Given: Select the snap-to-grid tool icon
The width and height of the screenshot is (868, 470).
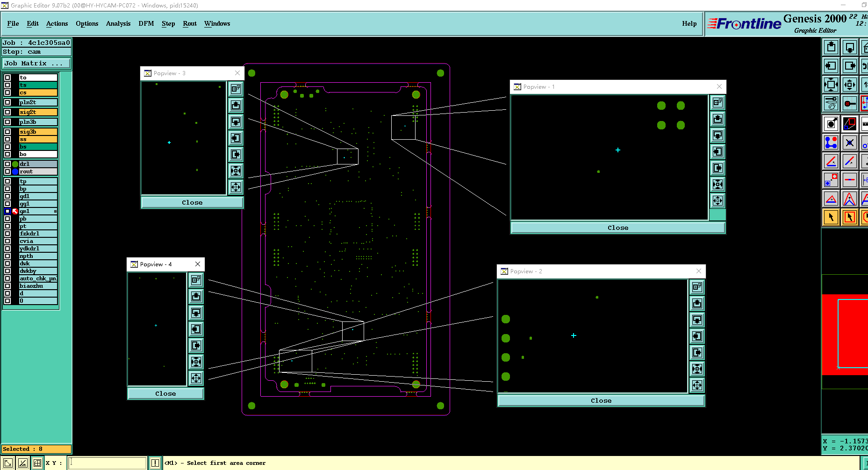Looking at the screenshot, I should (850, 103).
